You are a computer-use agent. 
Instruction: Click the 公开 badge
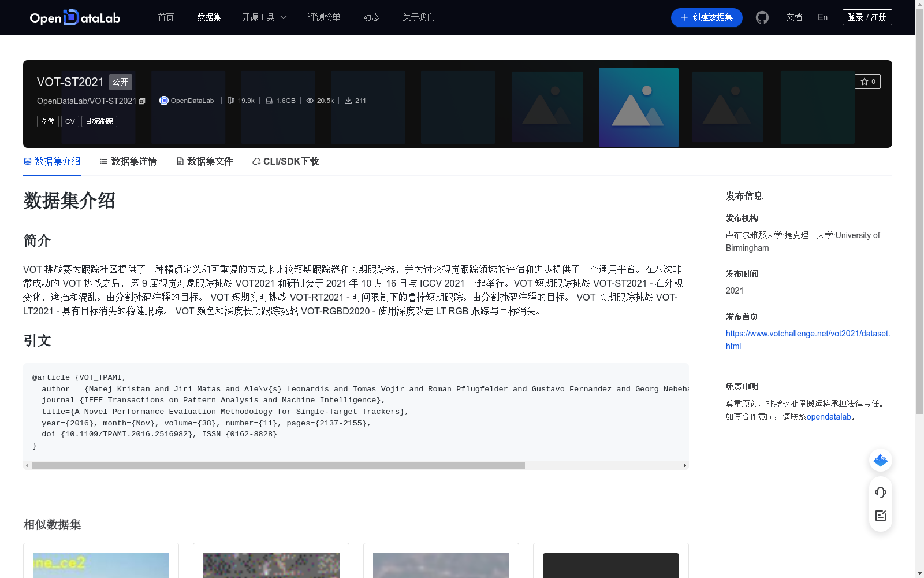pyautogui.click(x=121, y=82)
